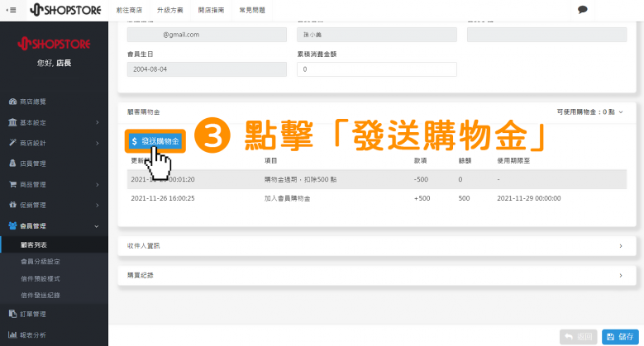The image size is (644, 346).
Task: Click the documents icon beside 訂單管理
Action: (x=12, y=314)
